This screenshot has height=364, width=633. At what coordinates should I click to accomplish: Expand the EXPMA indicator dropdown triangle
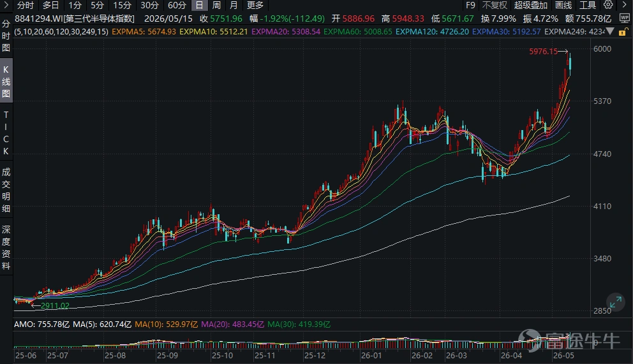click(x=610, y=31)
